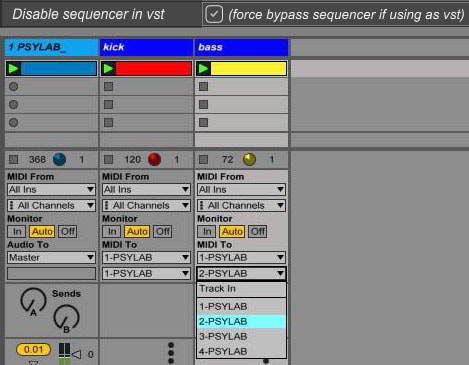This screenshot has height=365, width=469.
Task: Click second square stop button in kick track
Action: coord(108,105)
